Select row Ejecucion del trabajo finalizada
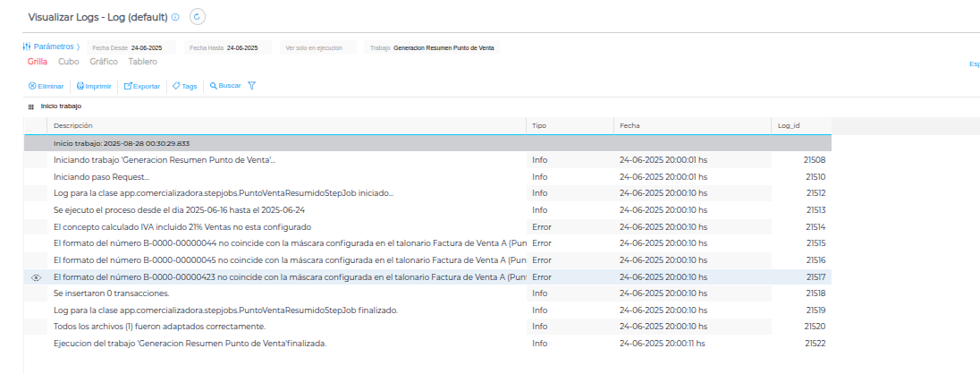This screenshot has width=980, height=374. (427, 344)
